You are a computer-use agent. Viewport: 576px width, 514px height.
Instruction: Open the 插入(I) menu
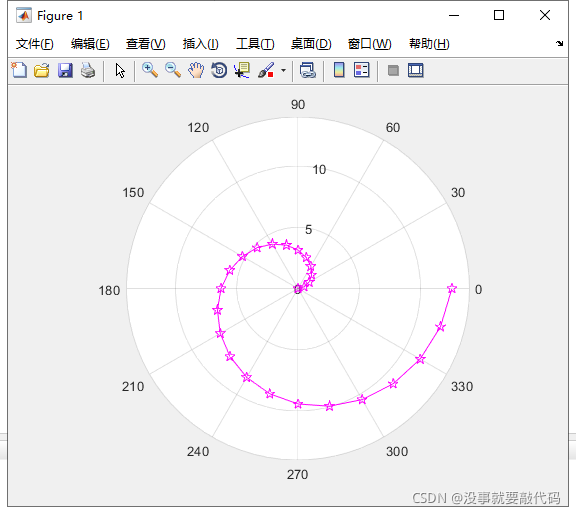(x=201, y=44)
